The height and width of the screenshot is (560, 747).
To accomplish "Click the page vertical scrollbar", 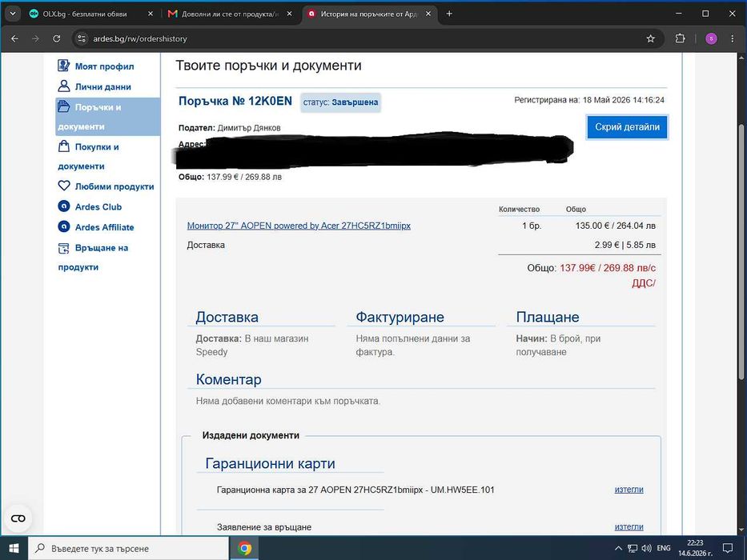I will (x=742, y=252).
